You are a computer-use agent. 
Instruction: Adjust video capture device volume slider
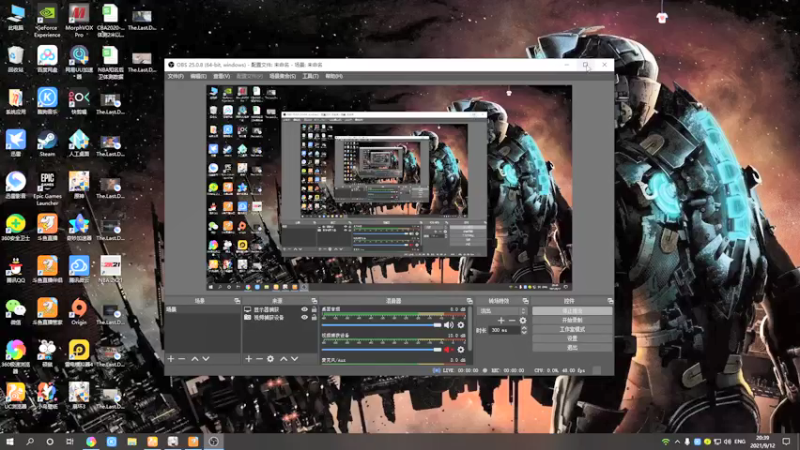click(381, 349)
